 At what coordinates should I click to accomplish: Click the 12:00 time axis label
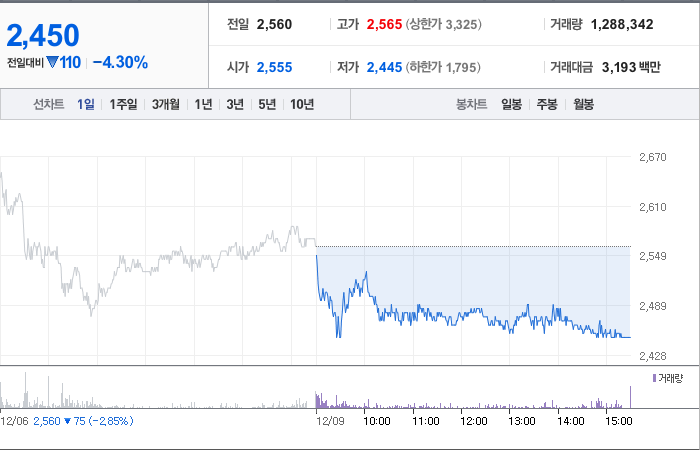[x=474, y=421]
